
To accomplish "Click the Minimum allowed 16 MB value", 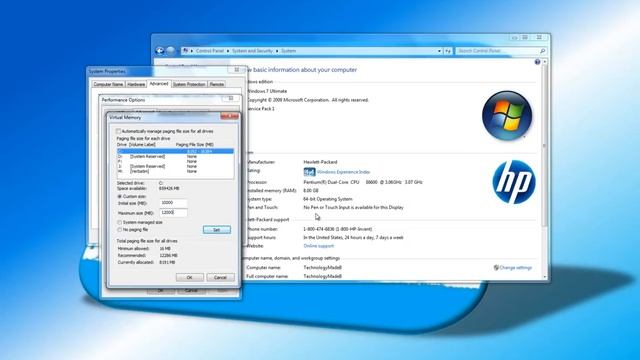I will 165,249.
